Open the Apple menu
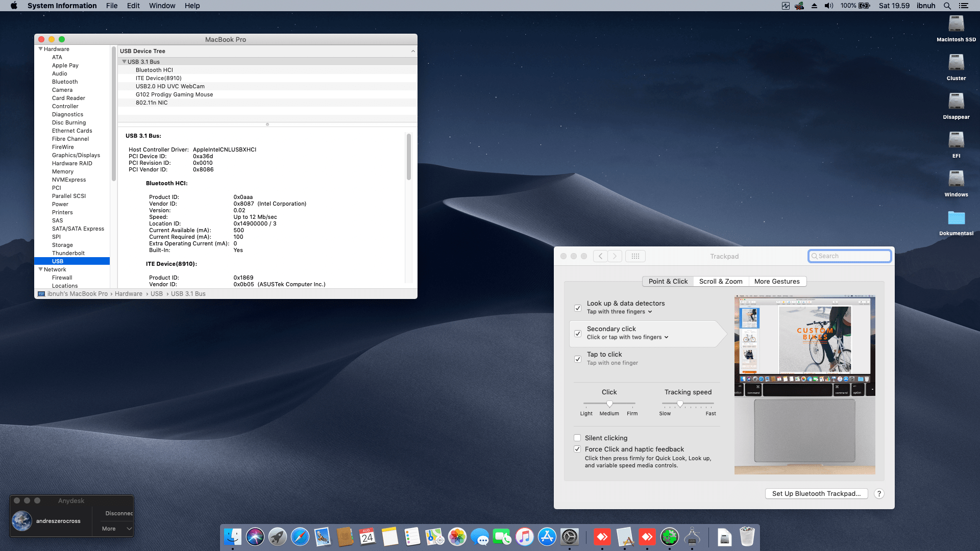The width and height of the screenshot is (980, 551). pyautogui.click(x=14, y=6)
